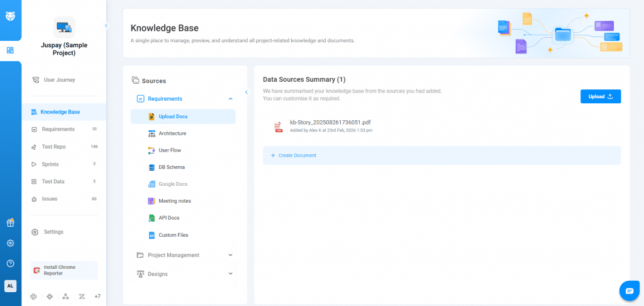Expand the Project Management section

230,255
